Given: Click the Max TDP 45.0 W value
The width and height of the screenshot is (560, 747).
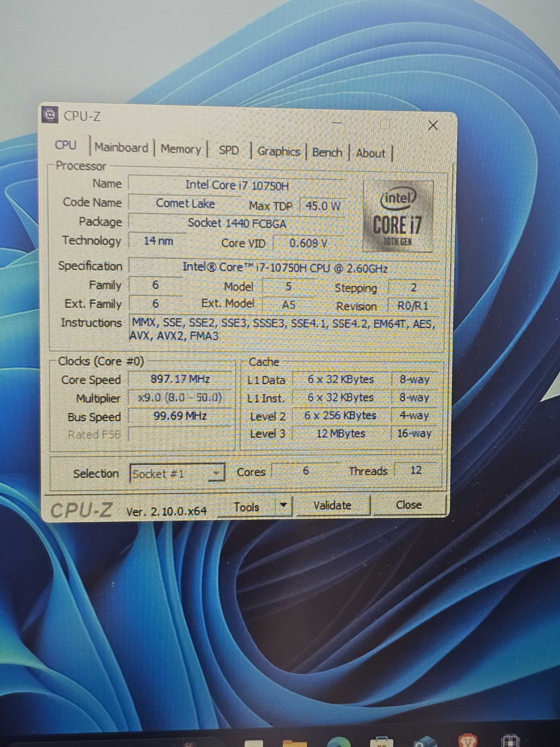Looking at the screenshot, I should [323, 206].
